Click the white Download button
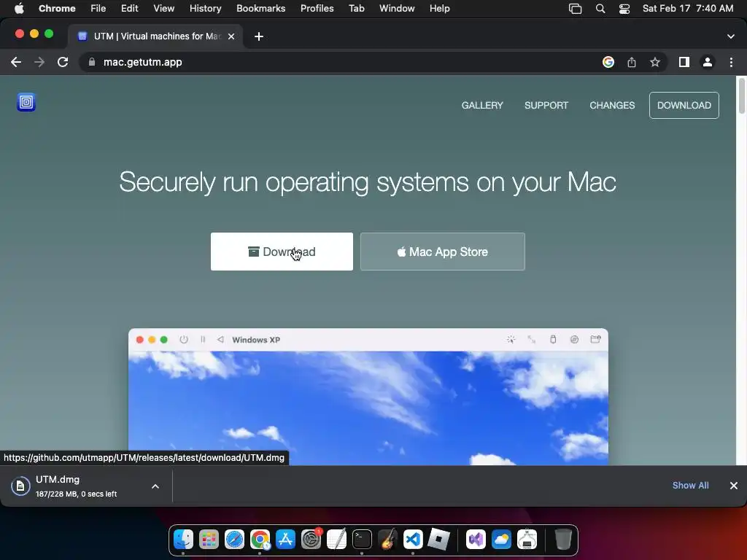747x560 pixels. [282, 252]
